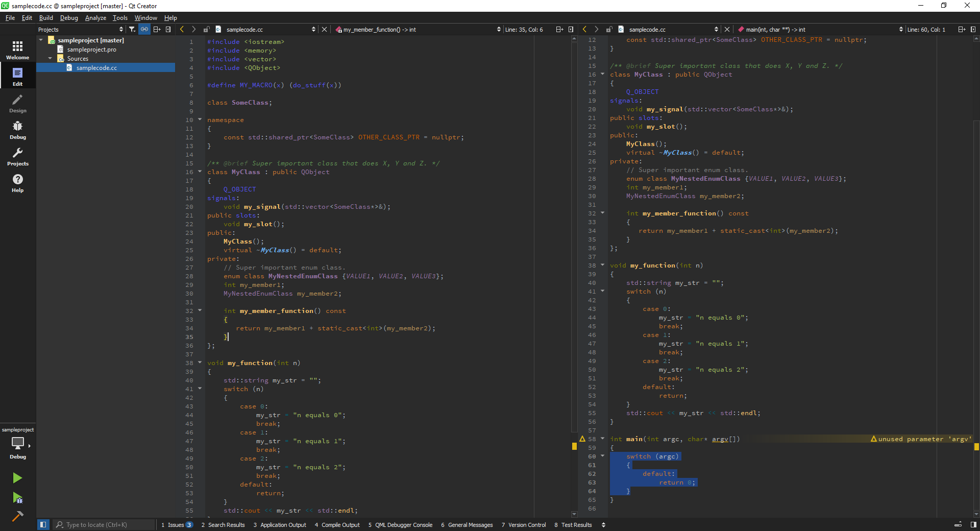
Task: Open the Edit menu in the menu bar
Action: coord(27,18)
